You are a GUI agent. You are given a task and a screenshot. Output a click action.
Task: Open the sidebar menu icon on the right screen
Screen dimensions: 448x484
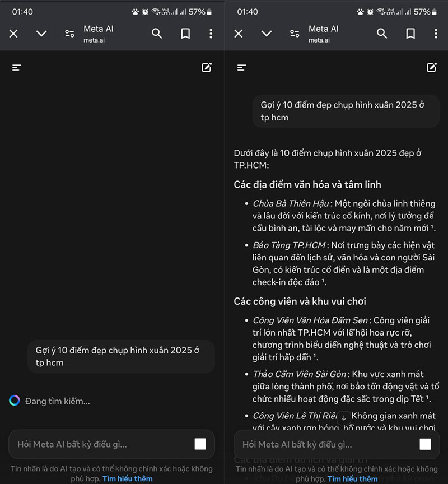click(x=242, y=68)
